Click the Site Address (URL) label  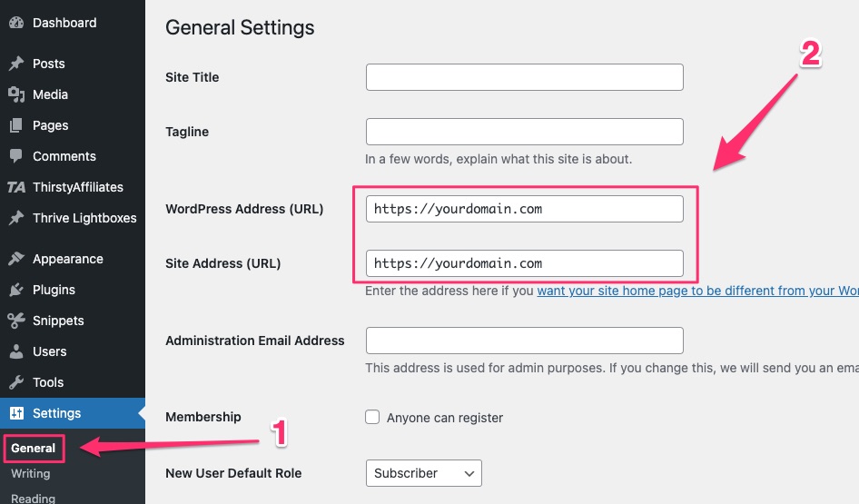223,263
